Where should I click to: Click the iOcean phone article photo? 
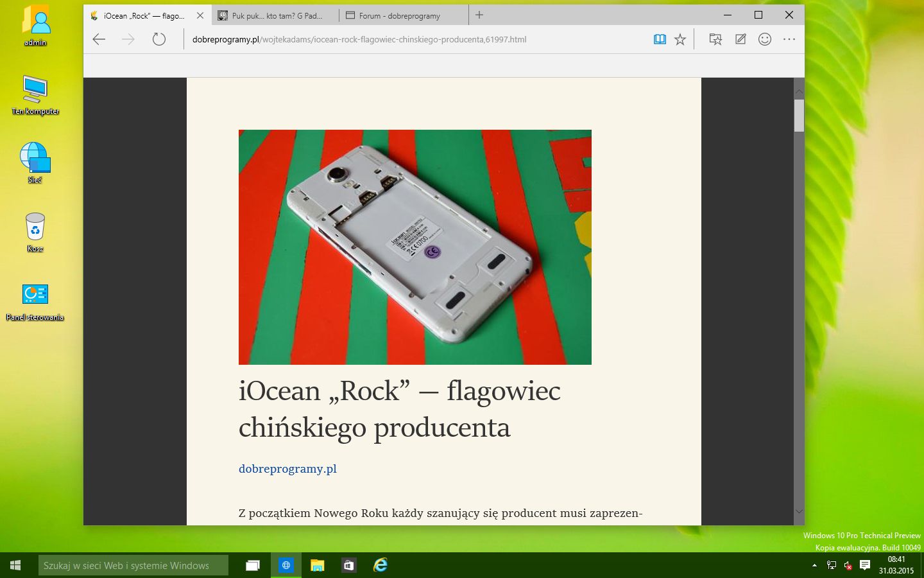[415, 247]
